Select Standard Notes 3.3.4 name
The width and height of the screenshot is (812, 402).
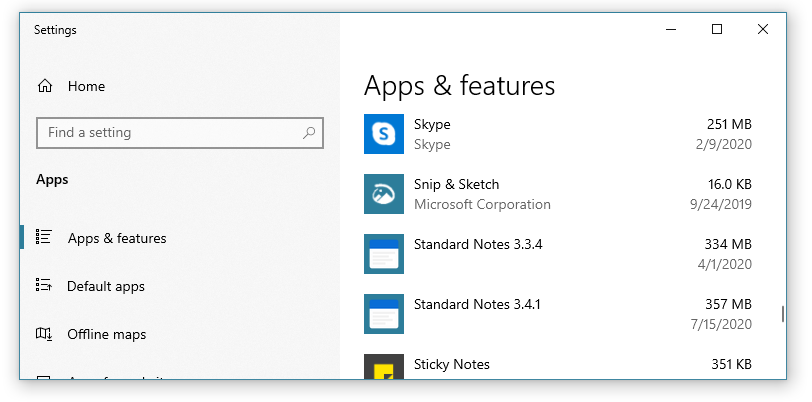coord(478,244)
